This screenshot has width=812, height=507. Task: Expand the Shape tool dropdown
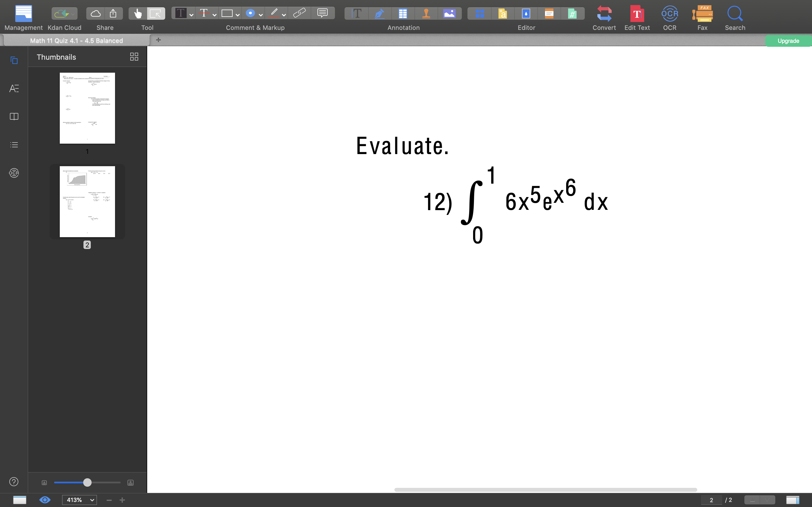point(238,15)
